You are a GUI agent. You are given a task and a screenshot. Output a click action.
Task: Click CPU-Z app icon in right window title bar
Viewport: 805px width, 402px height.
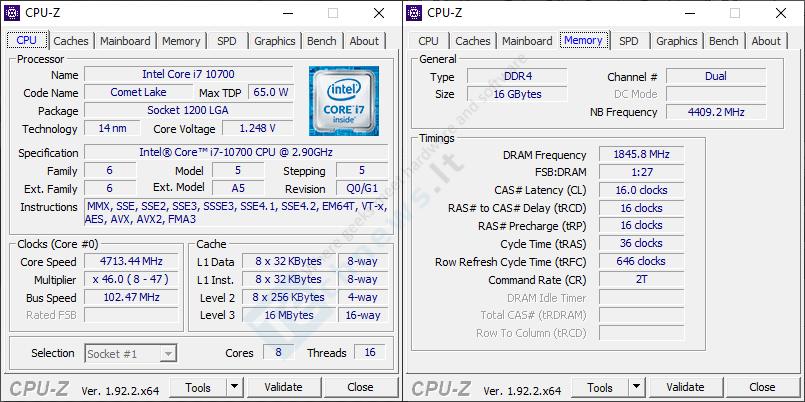tap(414, 13)
